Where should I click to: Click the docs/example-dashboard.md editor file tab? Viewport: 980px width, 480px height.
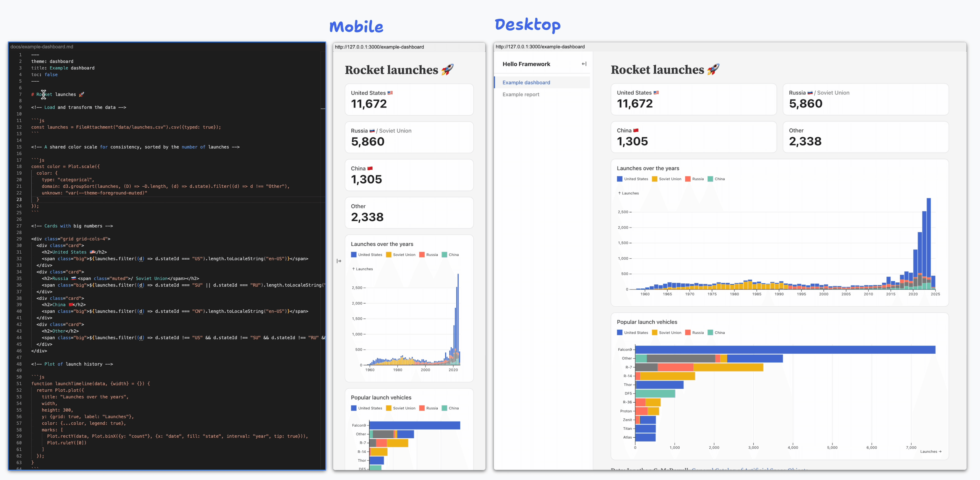(42, 47)
